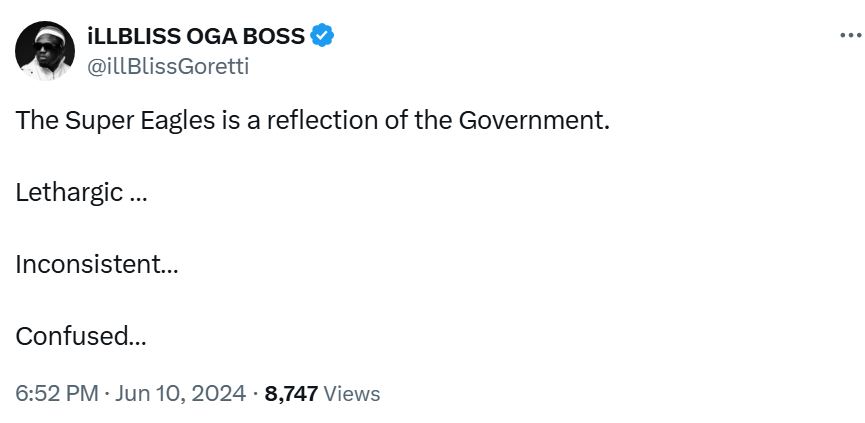Click the ellipsis after Lethargic
865x423 pixels.
coord(138,197)
